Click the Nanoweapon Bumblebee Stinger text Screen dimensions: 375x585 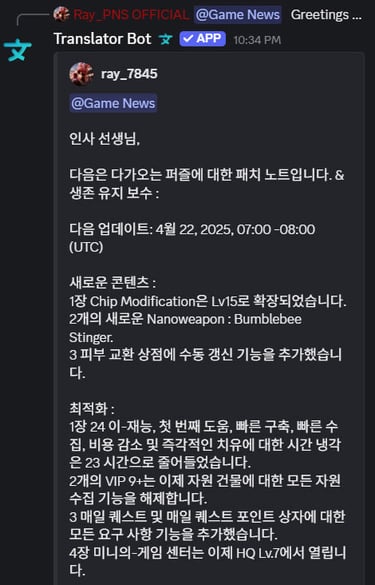[x=185, y=328]
